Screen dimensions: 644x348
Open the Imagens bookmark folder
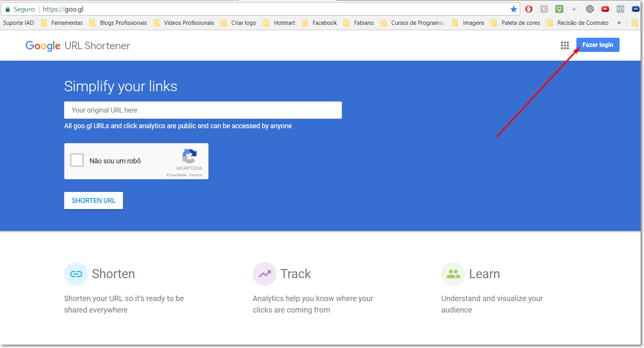point(469,23)
